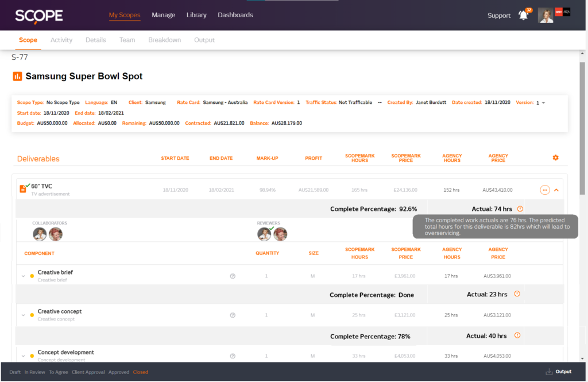The width and height of the screenshot is (588, 382).
Task: Select the In Review status
Action: [34, 372]
